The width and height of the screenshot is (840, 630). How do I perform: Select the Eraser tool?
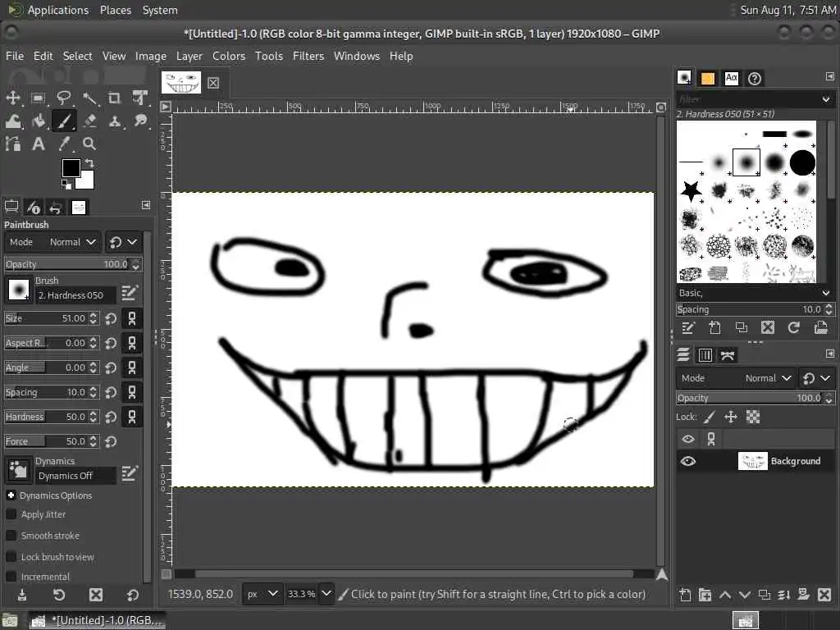[89, 121]
